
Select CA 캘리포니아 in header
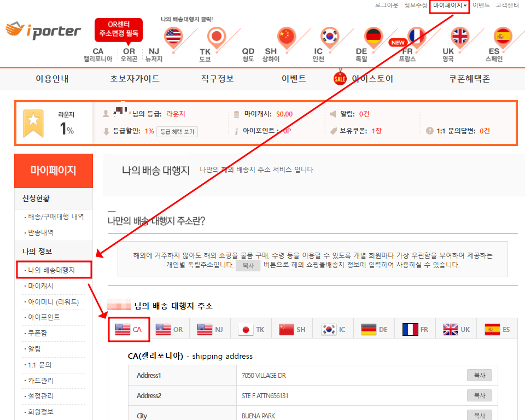pyautogui.click(x=98, y=55)
